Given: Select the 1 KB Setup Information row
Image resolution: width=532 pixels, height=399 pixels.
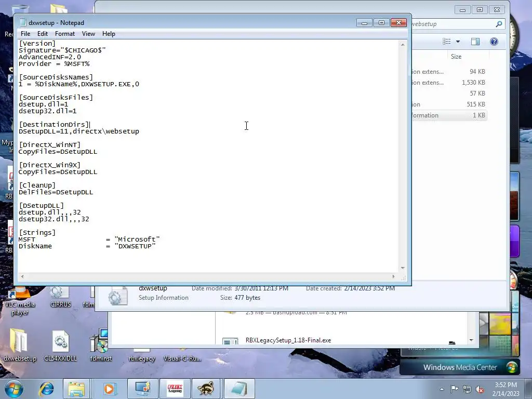Looking at the screenshot, I should pyautogui.click(x=449, y=115).
